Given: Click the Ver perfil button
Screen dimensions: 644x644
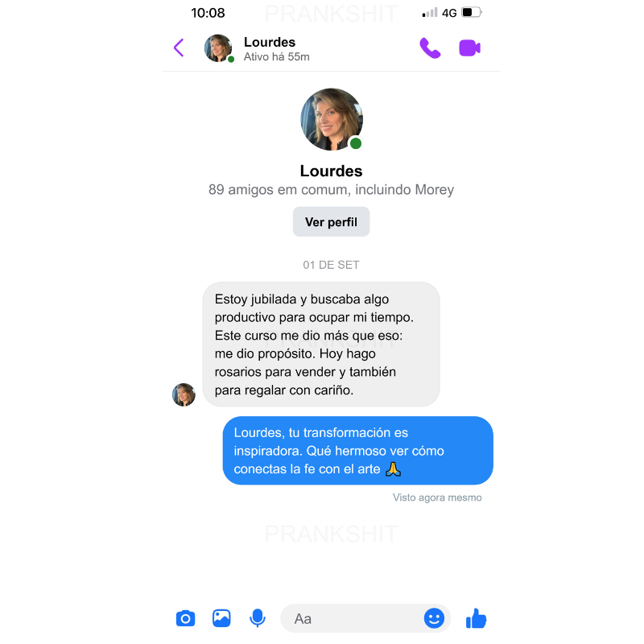Looking at the screenshot, I should pyautogui.click(x=331, y=222).
